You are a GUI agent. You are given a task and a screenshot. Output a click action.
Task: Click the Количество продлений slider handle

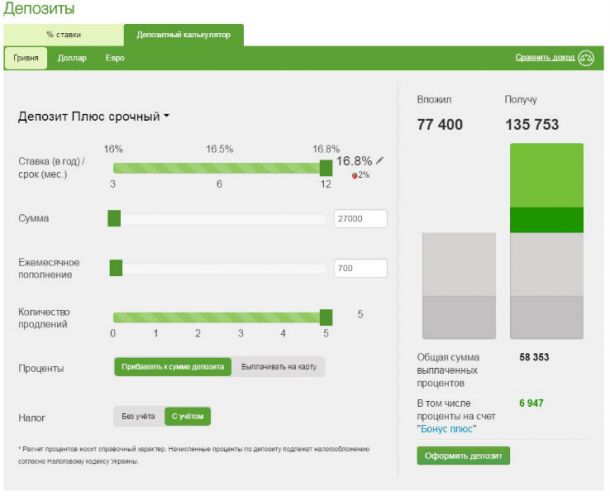click(326, 317)
